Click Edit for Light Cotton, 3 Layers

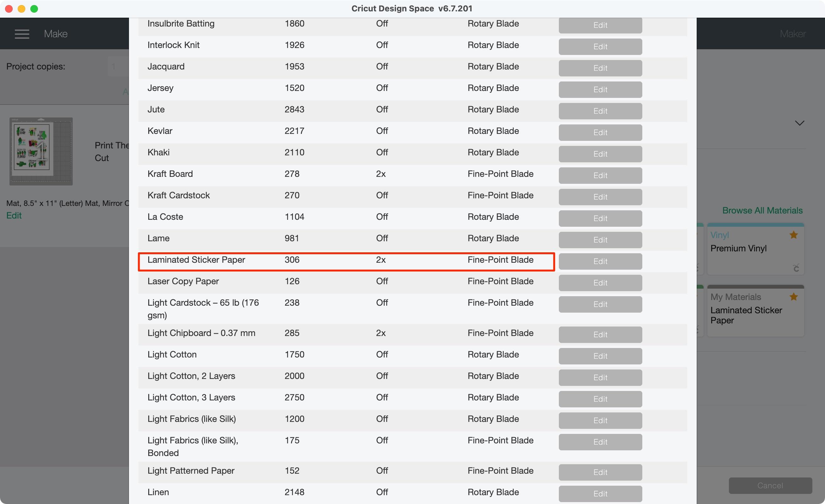pos(600,399)
